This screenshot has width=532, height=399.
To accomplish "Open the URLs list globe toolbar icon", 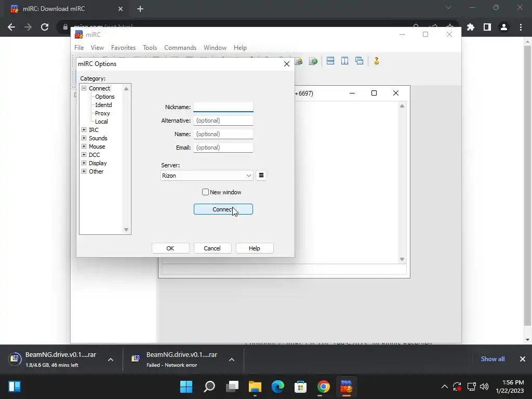I will point(313,61).
